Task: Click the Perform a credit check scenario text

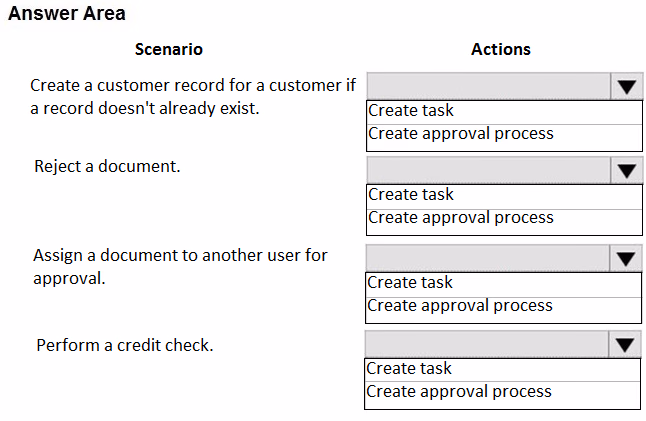Action: click(125, 345)
